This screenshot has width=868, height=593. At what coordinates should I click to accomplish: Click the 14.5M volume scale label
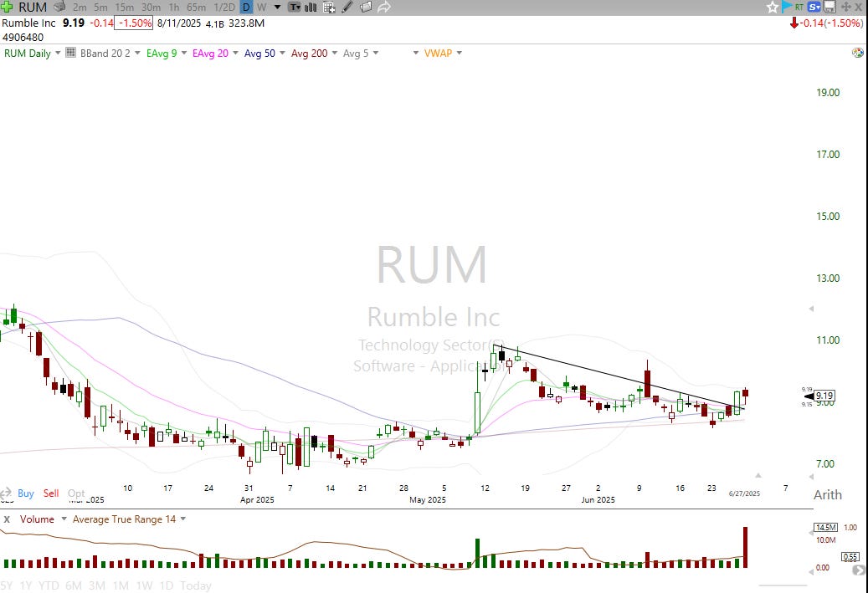coord(825,527)
